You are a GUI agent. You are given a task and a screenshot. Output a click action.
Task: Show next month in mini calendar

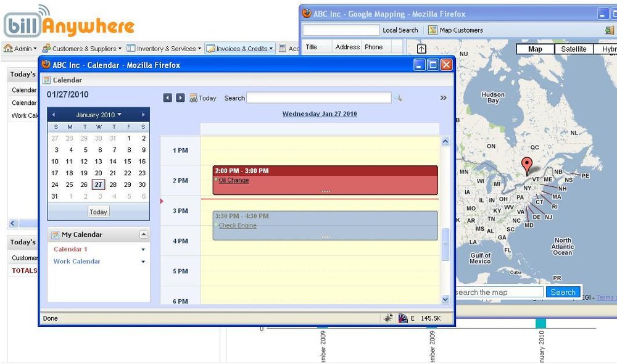[x=143, y=115]
